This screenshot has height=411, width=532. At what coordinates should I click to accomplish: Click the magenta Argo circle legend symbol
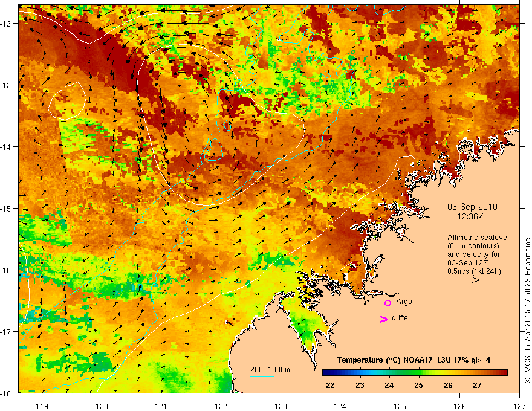tap(388, 303)
